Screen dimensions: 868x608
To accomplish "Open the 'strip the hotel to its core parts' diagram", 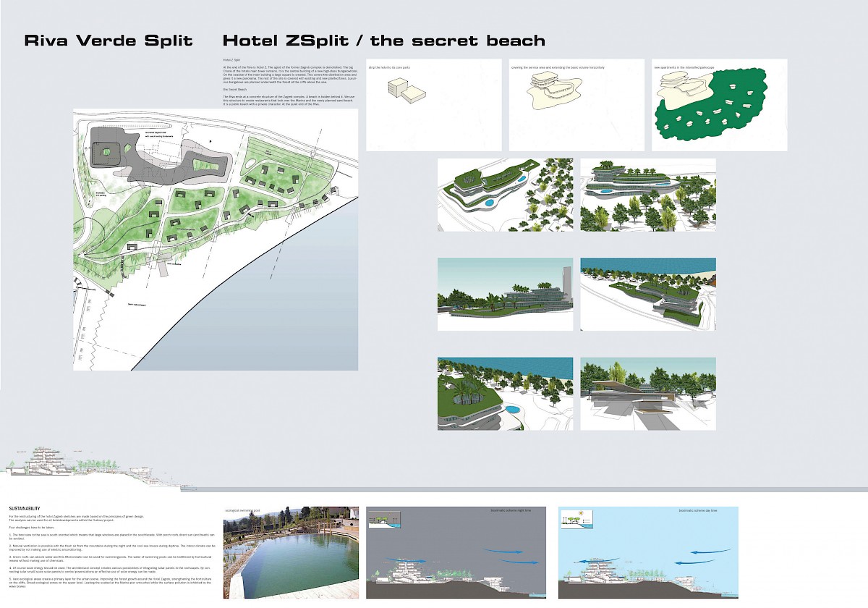I will [433, 105].
